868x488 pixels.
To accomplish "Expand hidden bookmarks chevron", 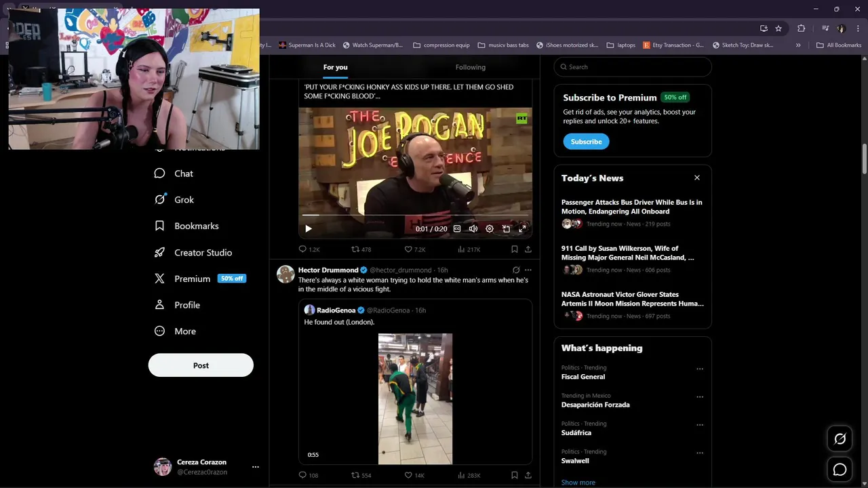I will [798, 45].
